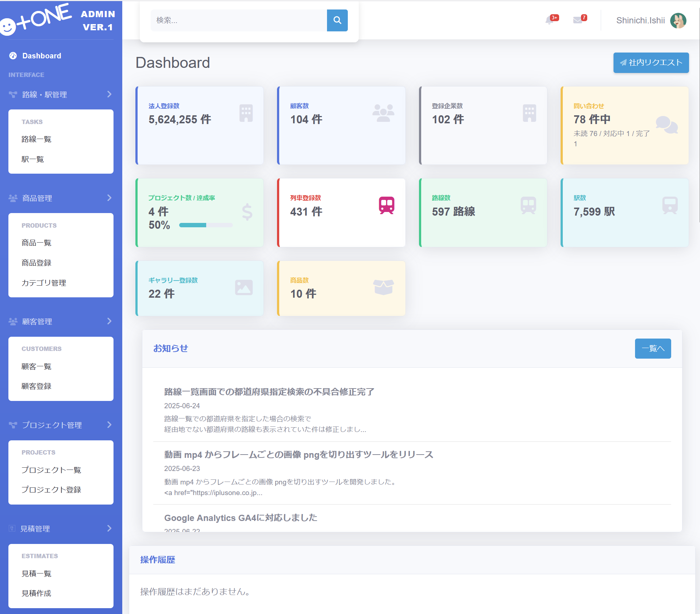Screen dimensions: 700x614
Task: Open Google Analytics GA4 notice
Action: click(x=241, y=518)
